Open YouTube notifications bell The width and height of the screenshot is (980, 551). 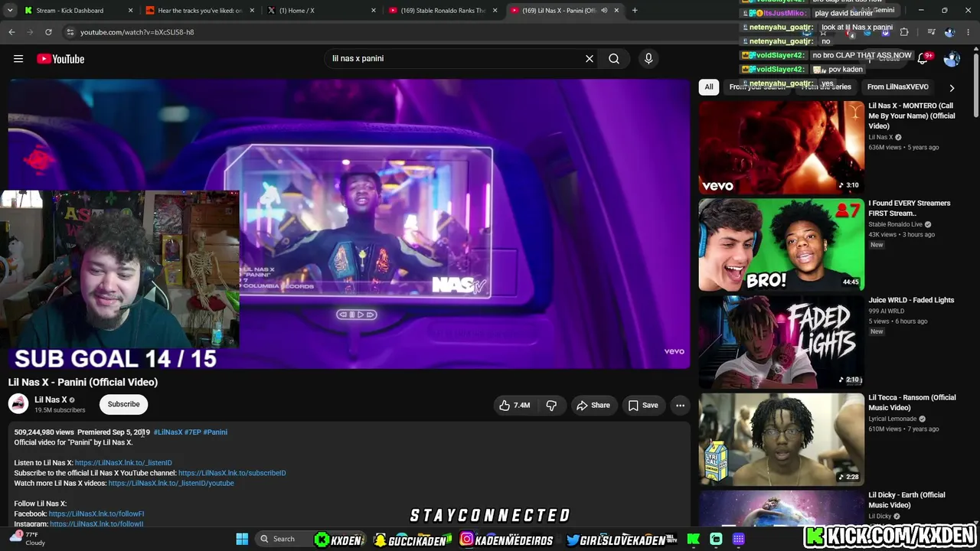pyautogui.click(x=923, y=59)
